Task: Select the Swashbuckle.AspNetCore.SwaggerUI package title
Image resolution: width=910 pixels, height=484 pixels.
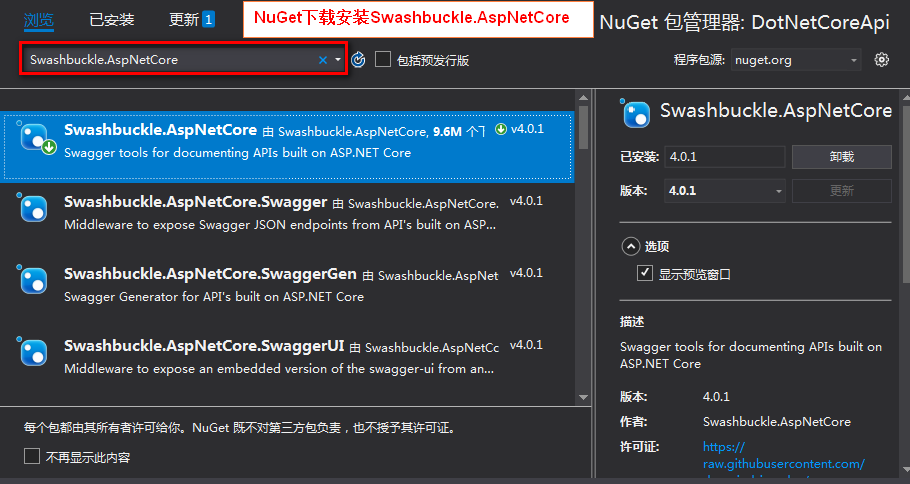Action: click(204, 346)
